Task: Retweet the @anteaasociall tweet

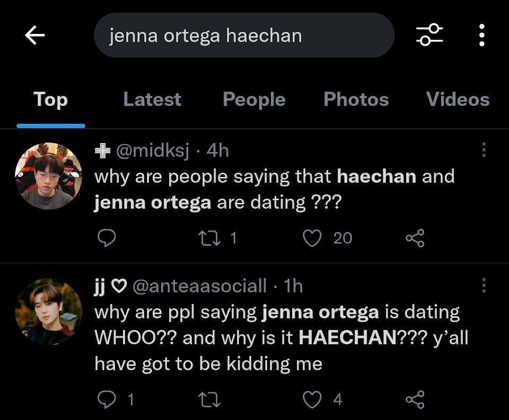Action: (208, 399)
